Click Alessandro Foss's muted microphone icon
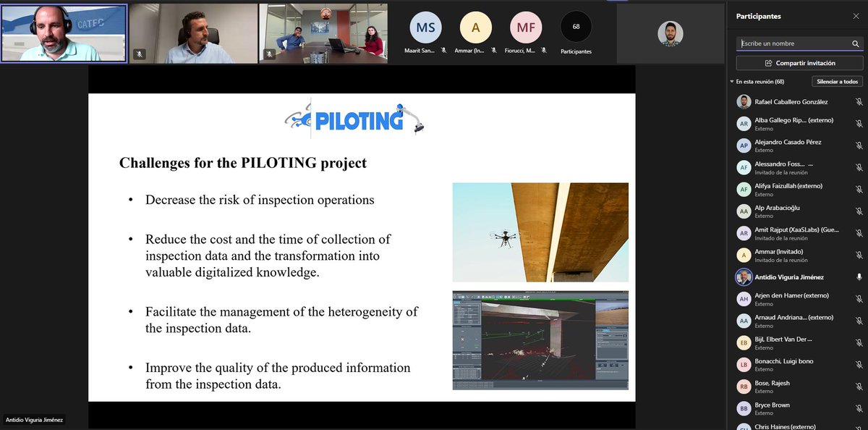The image size is (868, 430). pyautogui.click(x=859, y=168)
